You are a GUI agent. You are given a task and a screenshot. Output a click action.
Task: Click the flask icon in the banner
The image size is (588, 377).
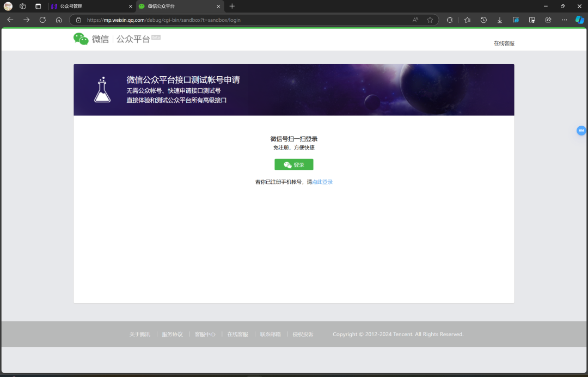[102, 90]
